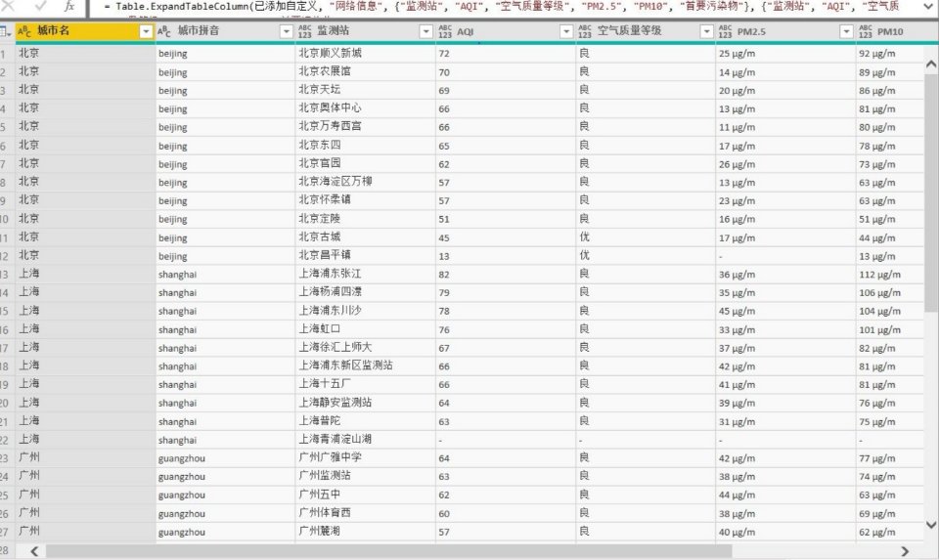
Task: Open the 监测站 column filter dropdown
Action: pyautogui.click(x=425, y=31)
